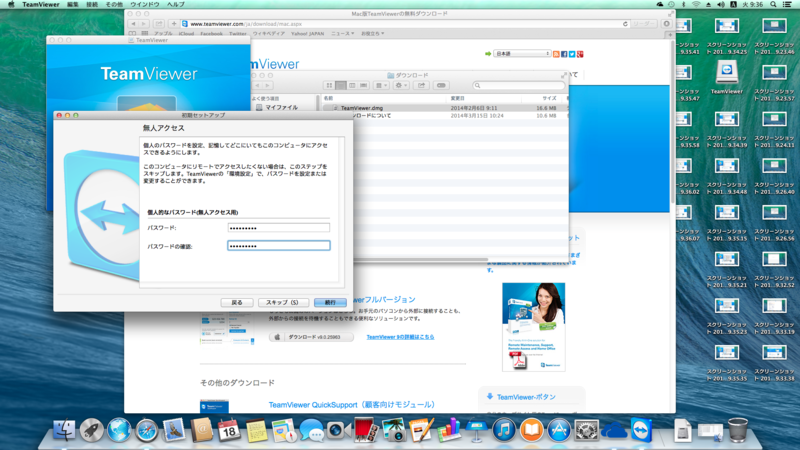Image resolution: width=800 pixels, height=450 pixels.
Task: Open Finder action gear dropdown
Action: coord(401,86)
